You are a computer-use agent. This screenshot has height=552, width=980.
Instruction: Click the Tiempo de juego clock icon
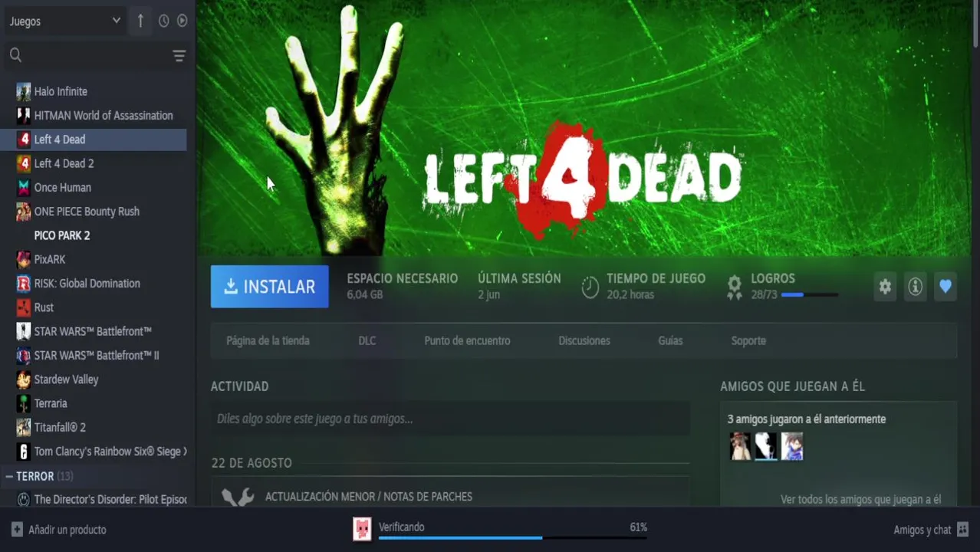tap(590, 287)
